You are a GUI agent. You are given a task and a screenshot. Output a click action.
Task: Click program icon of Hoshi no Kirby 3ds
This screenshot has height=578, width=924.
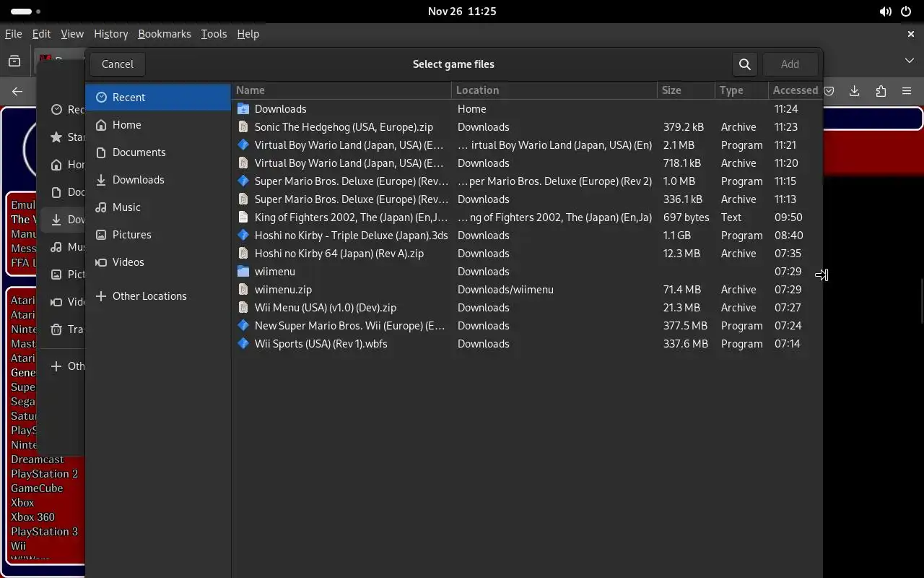point(243,235)
